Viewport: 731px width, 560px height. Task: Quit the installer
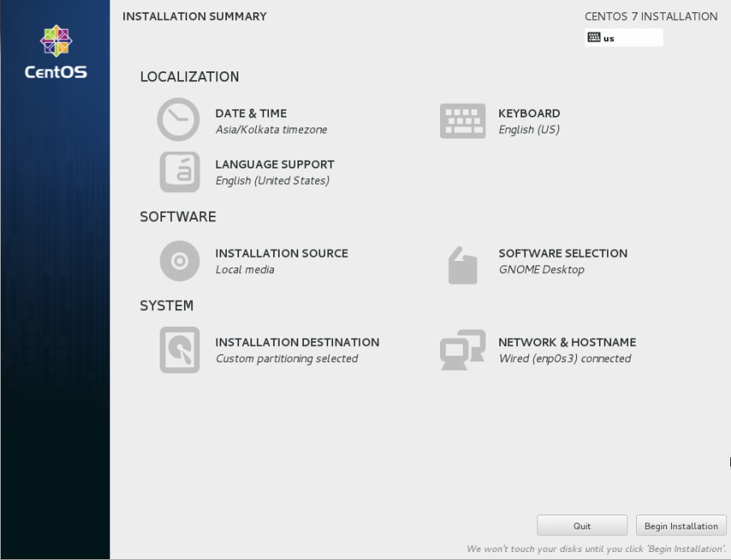582,525
